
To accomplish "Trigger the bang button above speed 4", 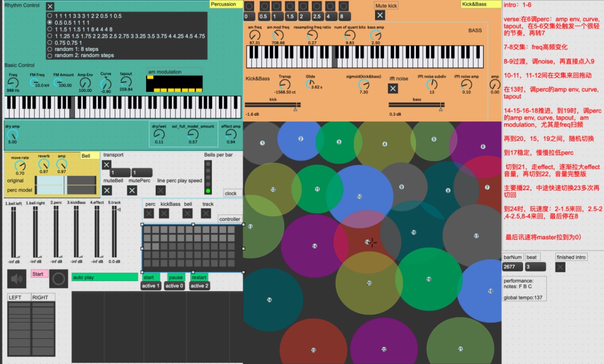I will 330,6.
